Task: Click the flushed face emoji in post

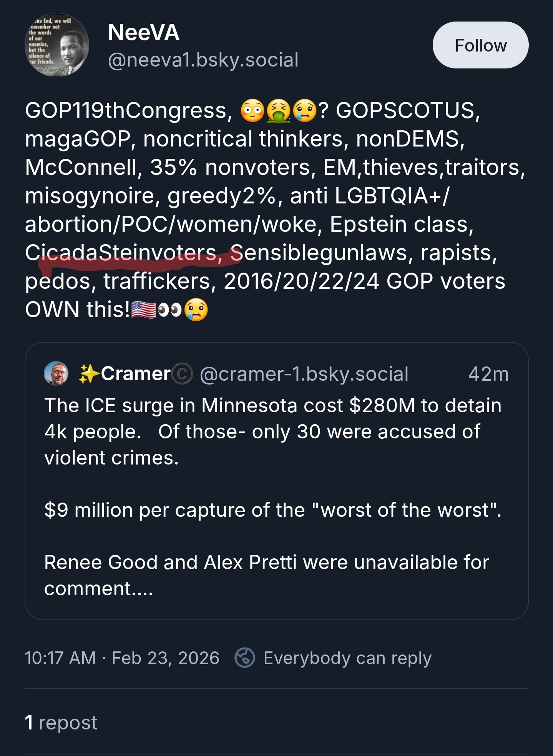Action: tap(252, 111)
